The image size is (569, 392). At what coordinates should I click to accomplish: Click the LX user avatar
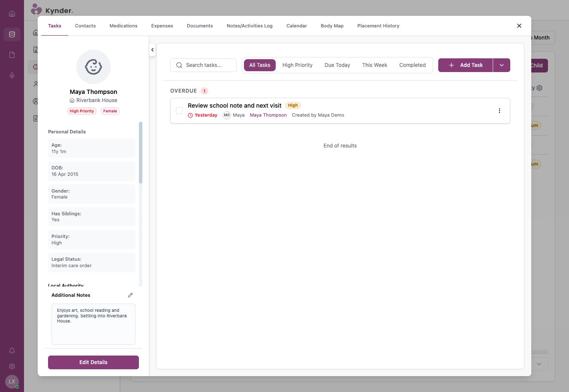pos(12,381)
